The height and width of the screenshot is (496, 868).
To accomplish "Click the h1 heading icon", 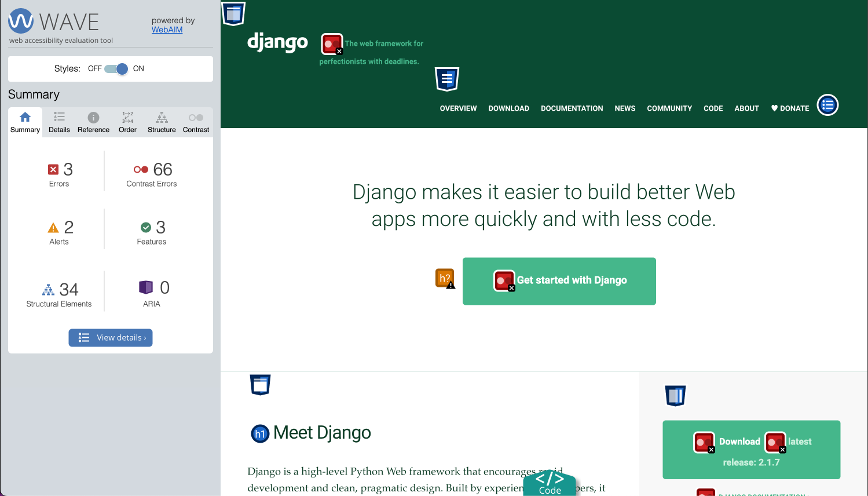I will 260,433.
